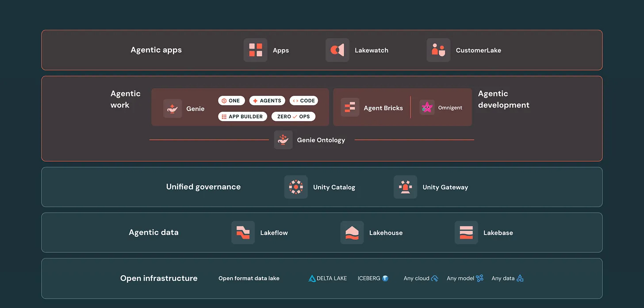Click the Agentic apps heading
644x308 pixels.
156,50
